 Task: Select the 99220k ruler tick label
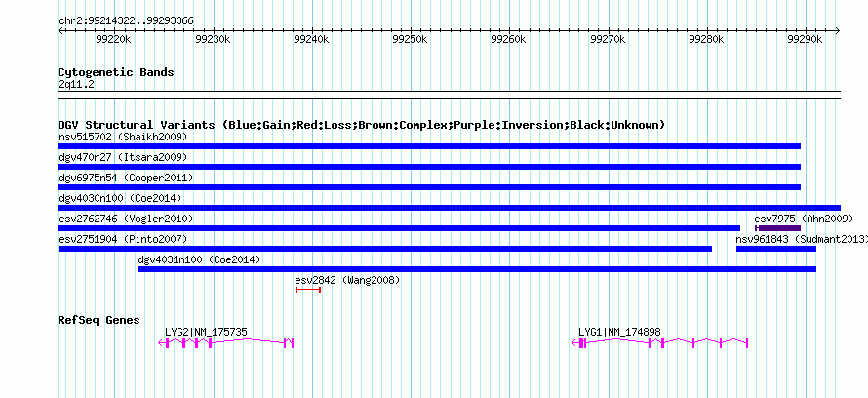click(x=113, y=39)
